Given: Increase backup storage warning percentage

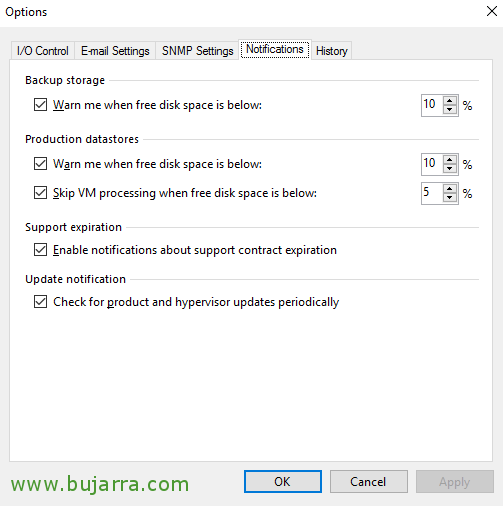Looking at the screenshot, I should (450, 101).
